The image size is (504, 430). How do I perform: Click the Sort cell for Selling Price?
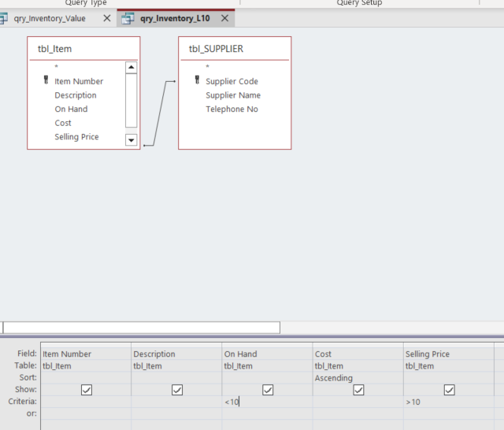pyautogui.click(x=449, y=378)
